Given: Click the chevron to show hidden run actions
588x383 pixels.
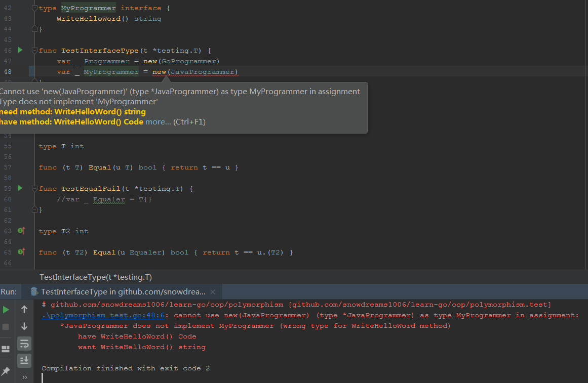Looking at the screenshot, I should pyautogui.click(x=24, y=376).
